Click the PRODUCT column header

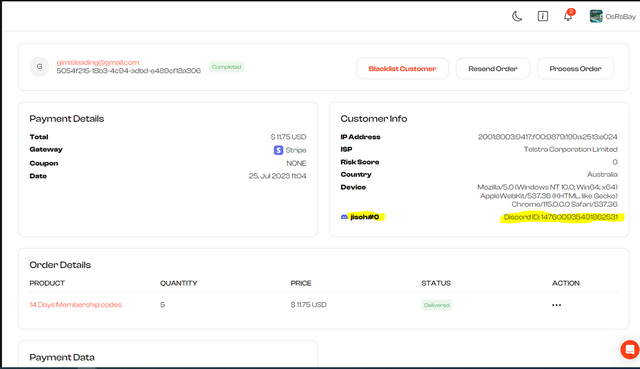point(47,283)
